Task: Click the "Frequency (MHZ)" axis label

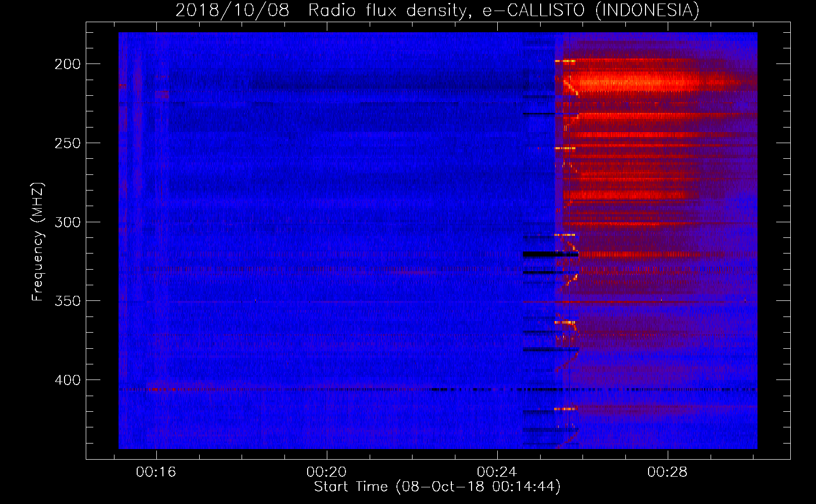Action: point(38,242)
